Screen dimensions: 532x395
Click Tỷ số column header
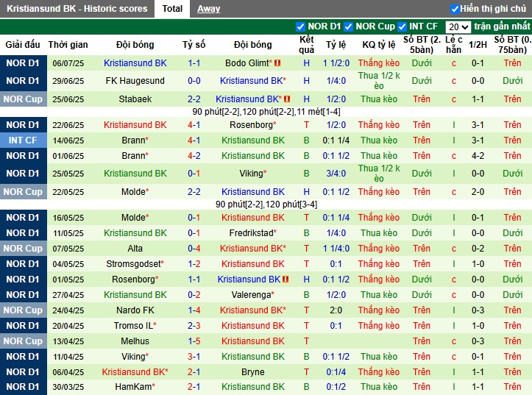[x=194, y=44]
